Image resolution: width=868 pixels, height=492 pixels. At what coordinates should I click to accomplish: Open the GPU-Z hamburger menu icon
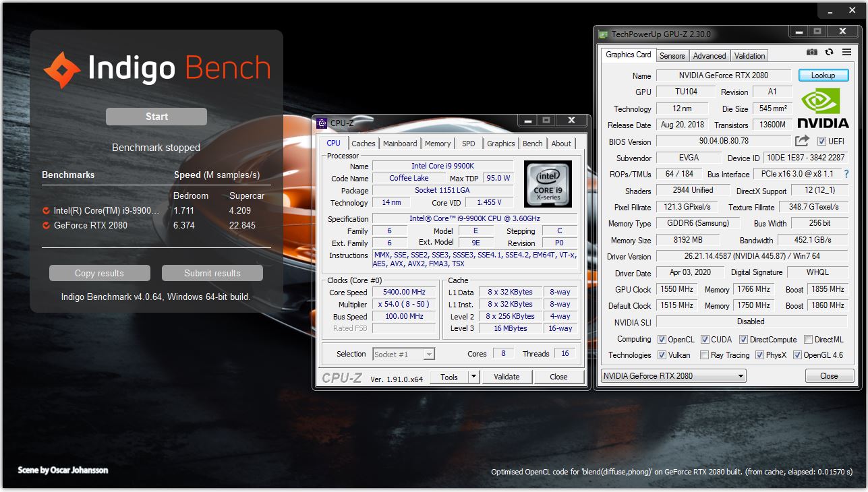(x=846, y=53)
